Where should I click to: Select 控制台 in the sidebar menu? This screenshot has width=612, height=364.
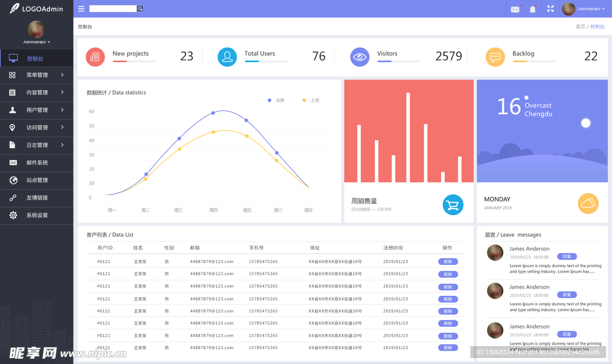[36, 57]
